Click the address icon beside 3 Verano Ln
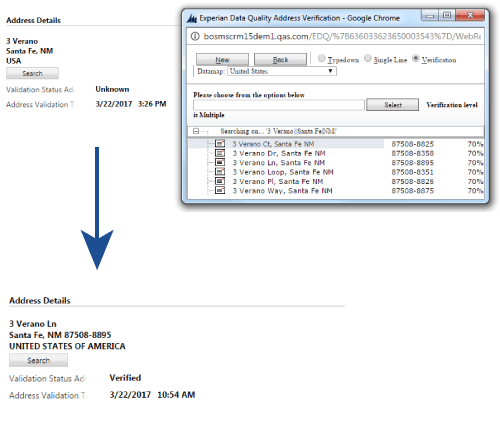The height and width of the screenshot is (426, 500). coord(220,162)
